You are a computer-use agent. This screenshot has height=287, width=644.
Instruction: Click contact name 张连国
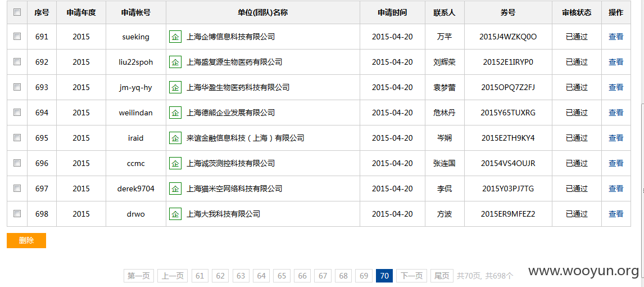pos(445,163)
